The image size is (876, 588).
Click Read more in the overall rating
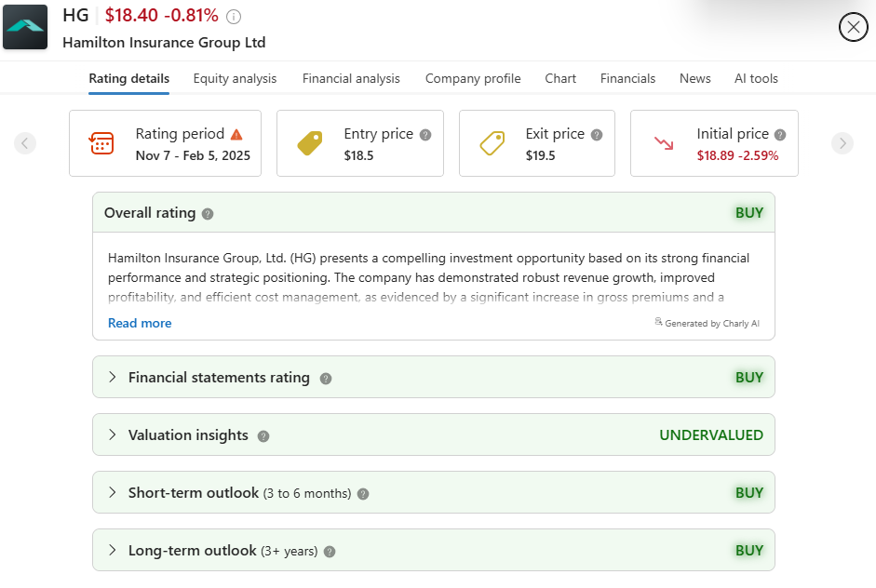(x=140, y=324)
